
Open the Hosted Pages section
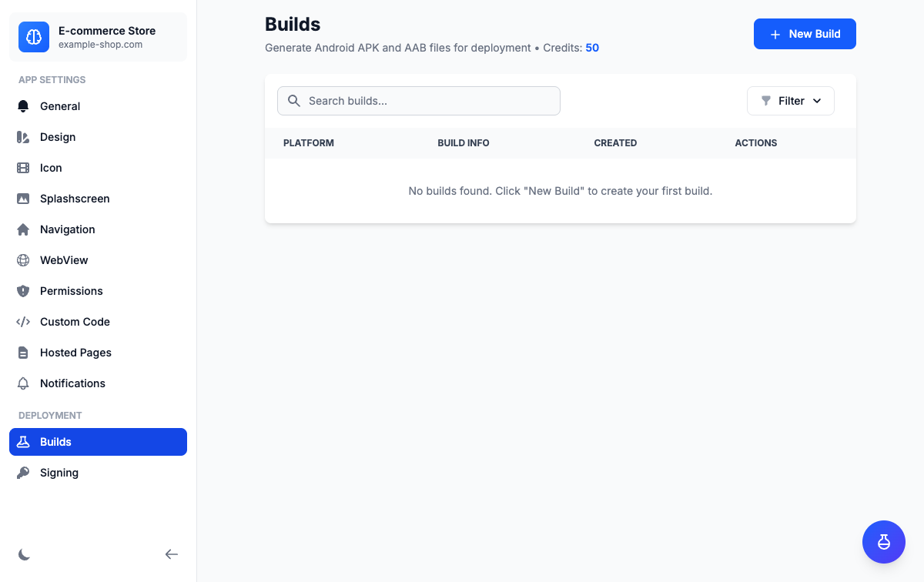coord(74,353)
